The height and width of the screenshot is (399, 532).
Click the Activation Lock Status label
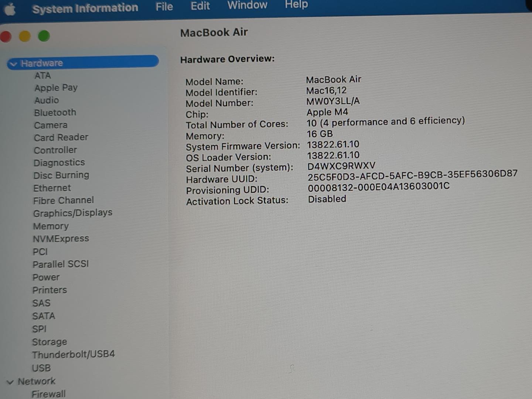pos(237,201)
